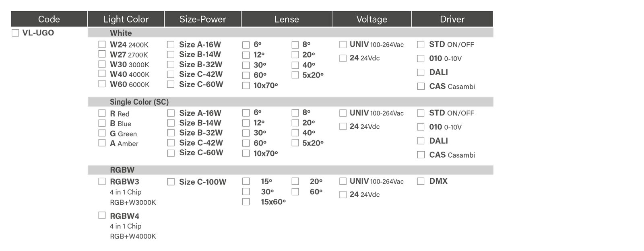Select the R Red single color checkbox
Screen dimensions: 644x251
pos(102,113)
